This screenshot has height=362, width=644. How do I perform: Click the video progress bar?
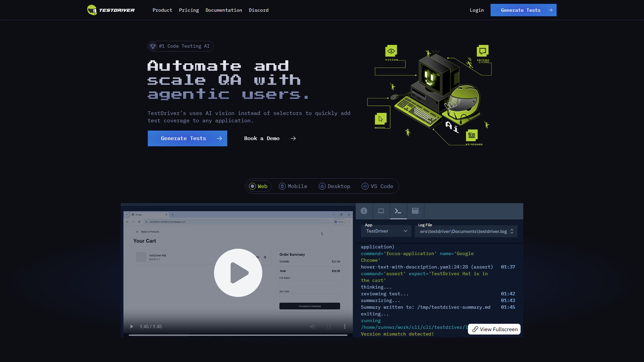coord(238,335)
